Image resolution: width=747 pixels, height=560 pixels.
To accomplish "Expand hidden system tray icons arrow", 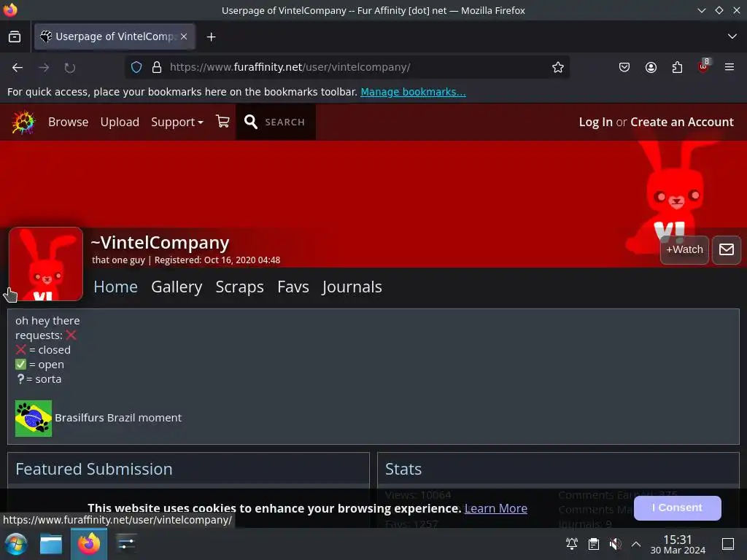I will click(x=636, y=544).
